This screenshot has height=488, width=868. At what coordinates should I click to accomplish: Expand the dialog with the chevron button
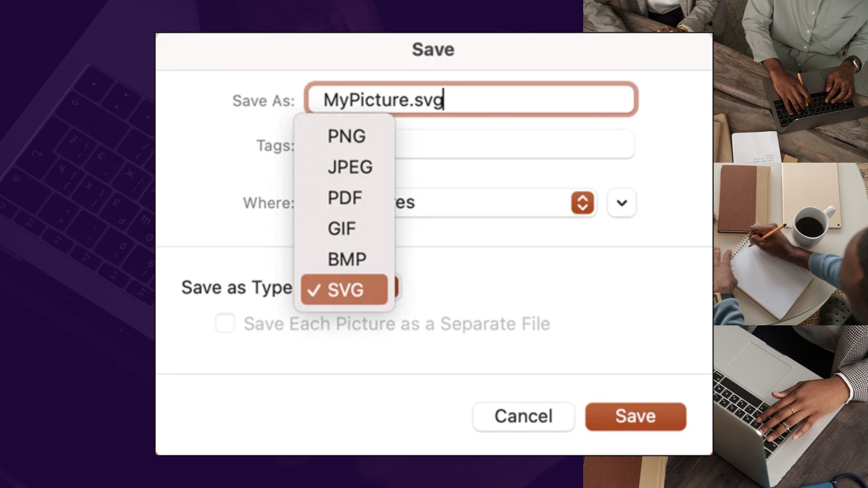[x=622, y=203]
